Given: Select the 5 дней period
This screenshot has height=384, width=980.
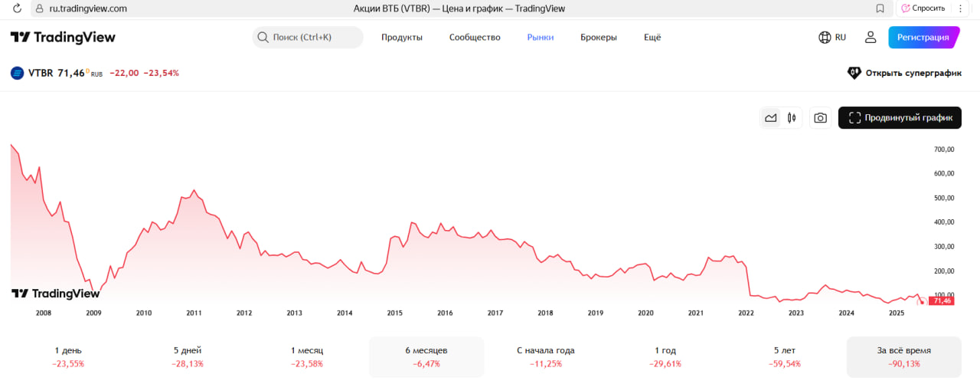Looking at the screenshot, I should [188, 356].
